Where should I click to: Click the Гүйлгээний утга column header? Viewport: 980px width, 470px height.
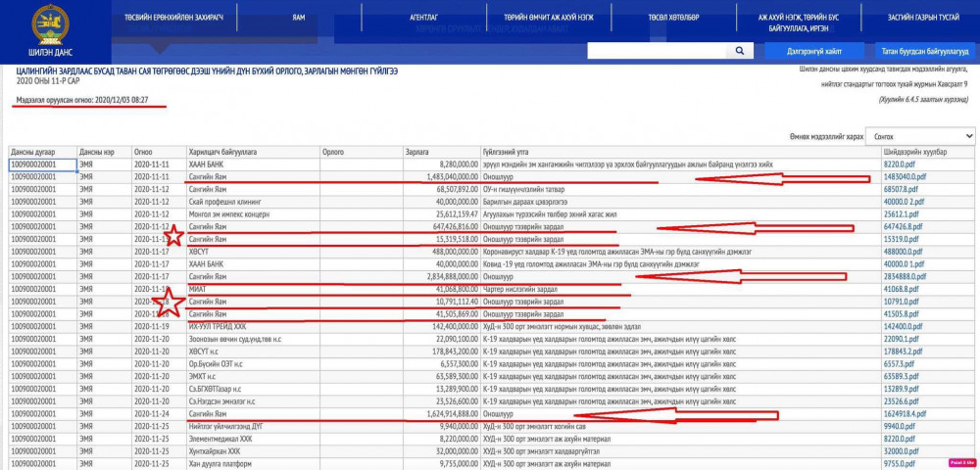click(x=681, y=152)
